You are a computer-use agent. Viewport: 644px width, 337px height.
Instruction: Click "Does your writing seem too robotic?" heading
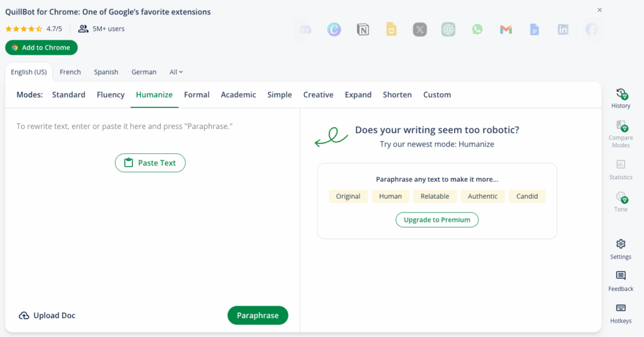pyautogui.click(x=437, y=130)
